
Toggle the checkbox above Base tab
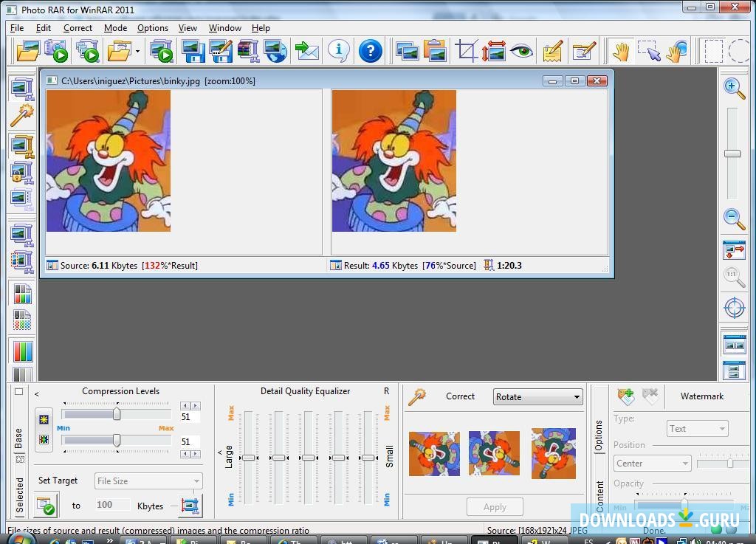click(19, 392)
